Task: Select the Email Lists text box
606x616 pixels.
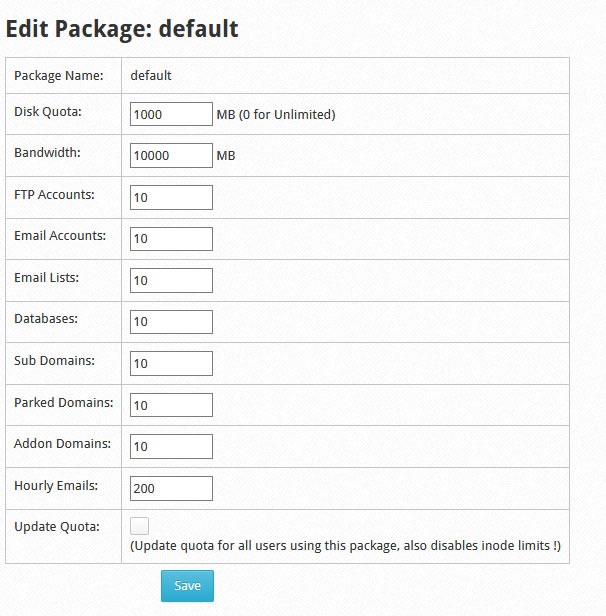Action: 171,280
